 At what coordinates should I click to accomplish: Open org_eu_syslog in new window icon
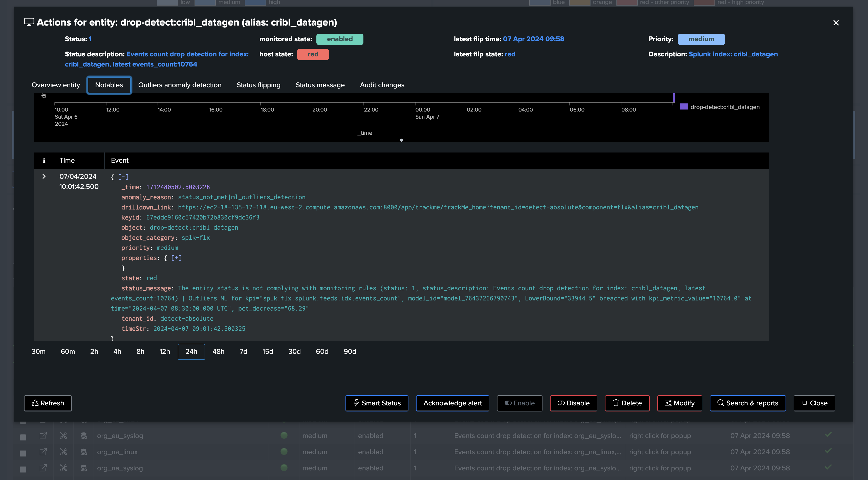click(43, 435)
